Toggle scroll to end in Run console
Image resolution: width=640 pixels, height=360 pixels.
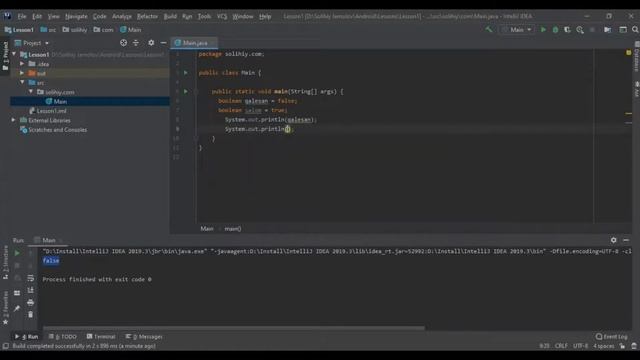click(31, 290)
